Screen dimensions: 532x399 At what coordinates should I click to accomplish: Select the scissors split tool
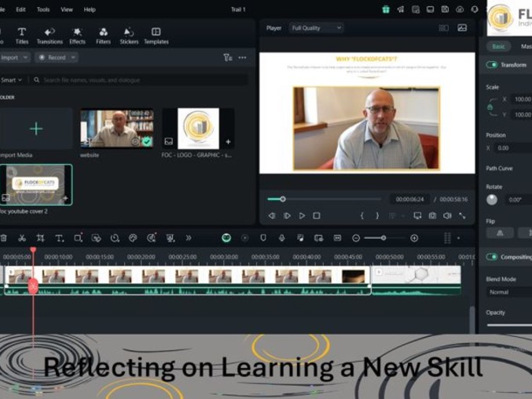[22, 238]
